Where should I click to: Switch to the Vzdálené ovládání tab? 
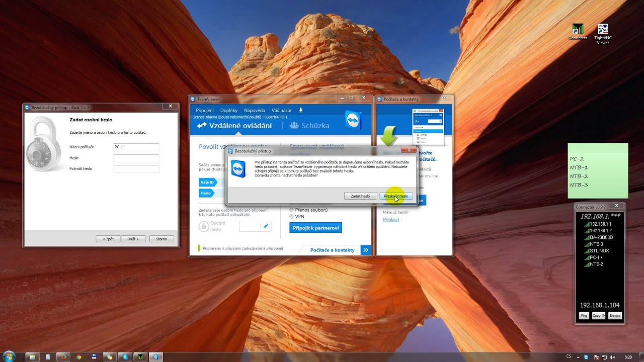(x=234, y=126)
